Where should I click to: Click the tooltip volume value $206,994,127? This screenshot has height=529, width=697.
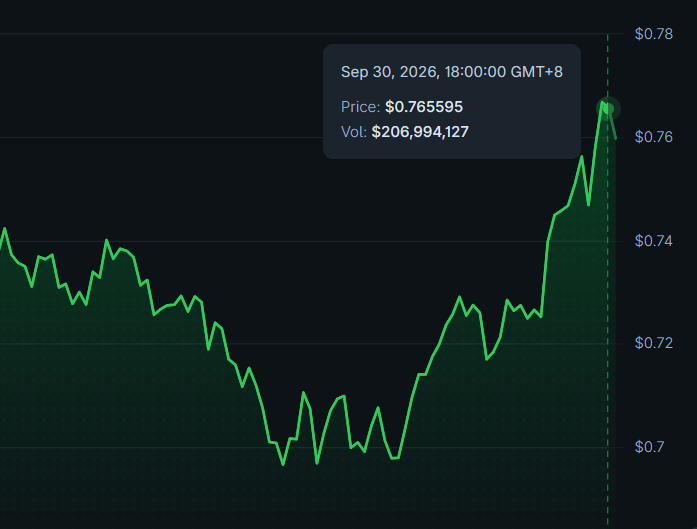(420, 132)
